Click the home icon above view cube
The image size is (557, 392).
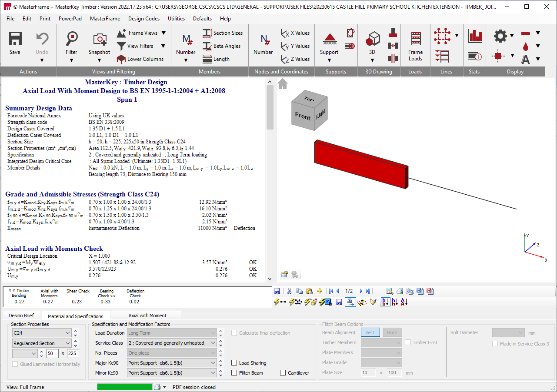pyautogui.click(x=283, y=84)
